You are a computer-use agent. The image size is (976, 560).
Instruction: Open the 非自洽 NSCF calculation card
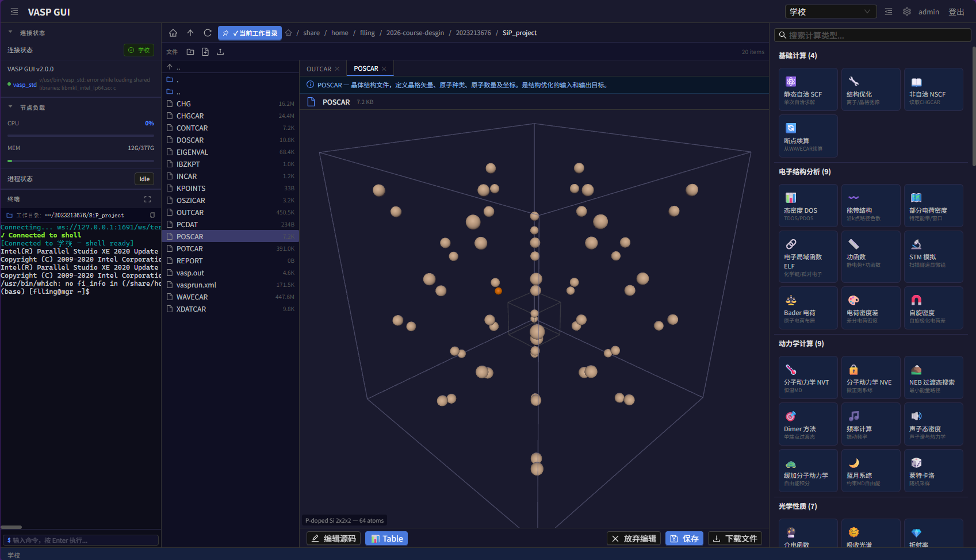pyautogui.click(x=933, y=89)
